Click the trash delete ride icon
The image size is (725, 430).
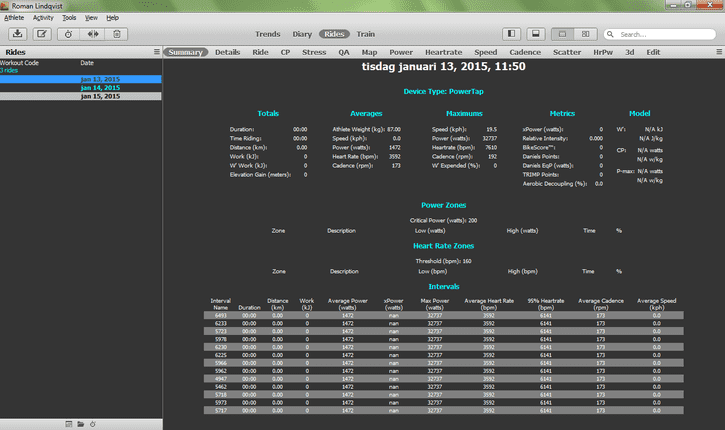click(x=117, y=34)
